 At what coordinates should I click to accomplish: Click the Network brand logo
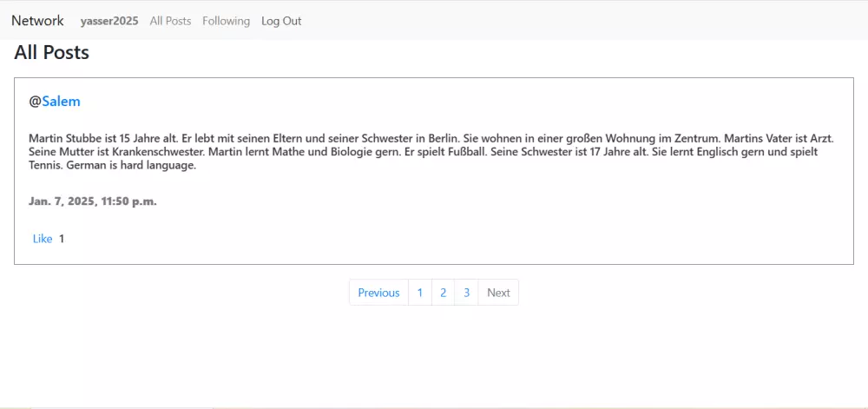[37, 21]
